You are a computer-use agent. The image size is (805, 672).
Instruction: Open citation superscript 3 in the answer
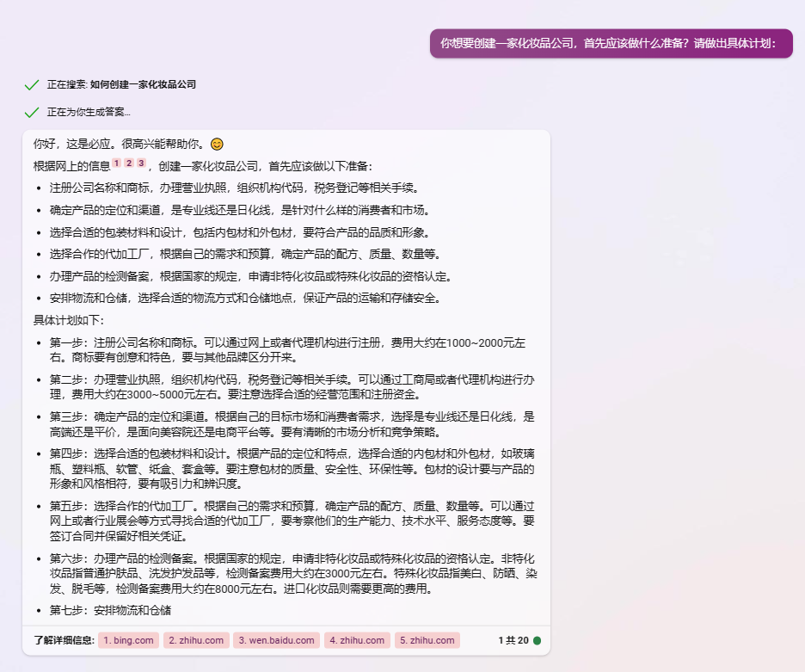coord(141,163)
